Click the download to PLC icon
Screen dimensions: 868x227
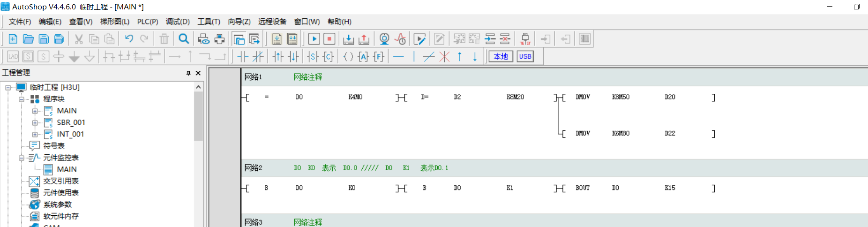tap(348, 39)
